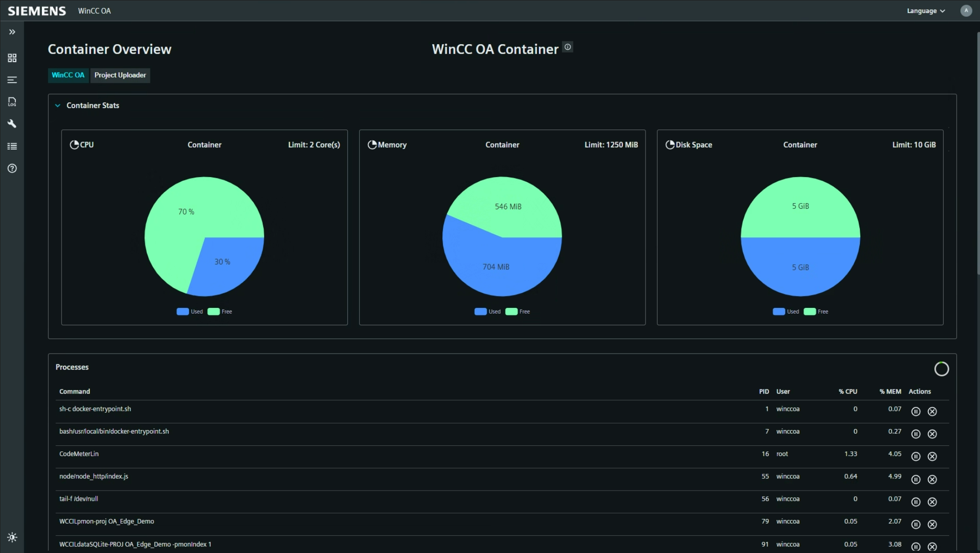This screenshot has width=980, height=553.
Task: Pause the CodeMeterLin process
Action: [916, 457]
